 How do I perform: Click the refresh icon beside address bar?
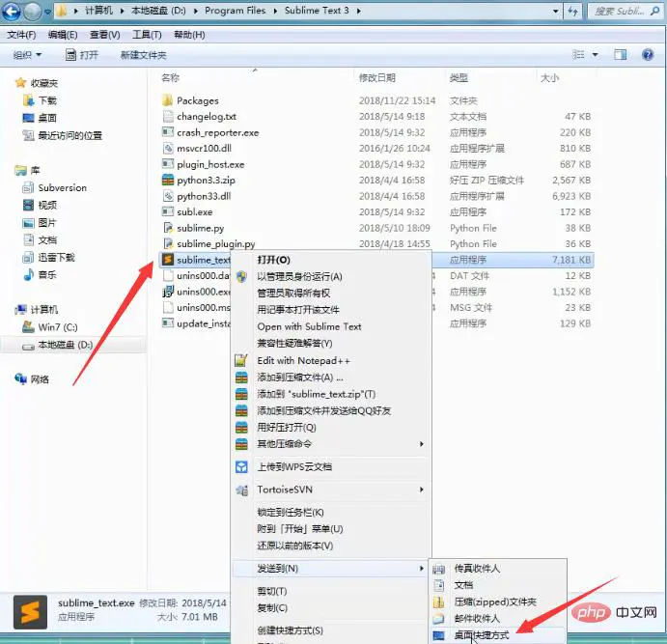click(572, 11)
